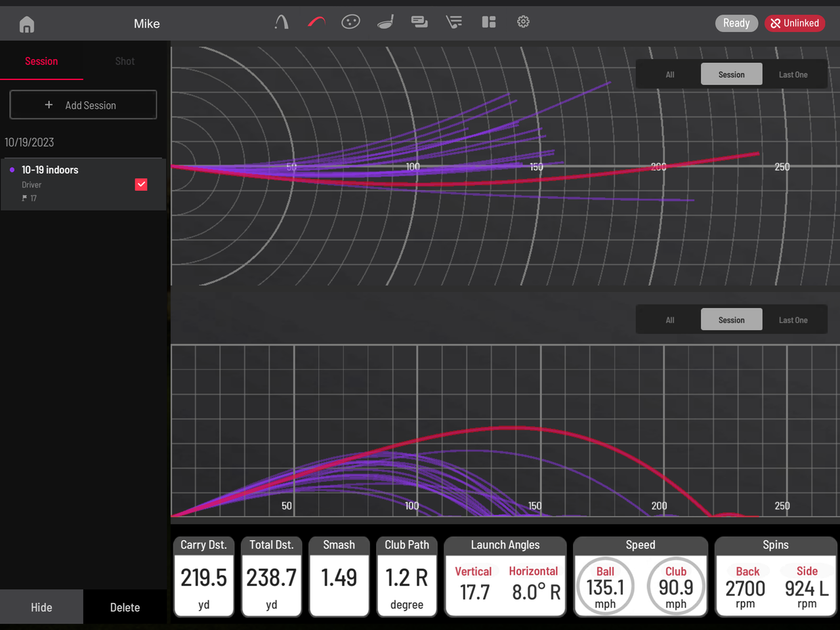Select Session filter in top-view dispersion chart
The width and height of the screenshot is (840, 630).
732,74
